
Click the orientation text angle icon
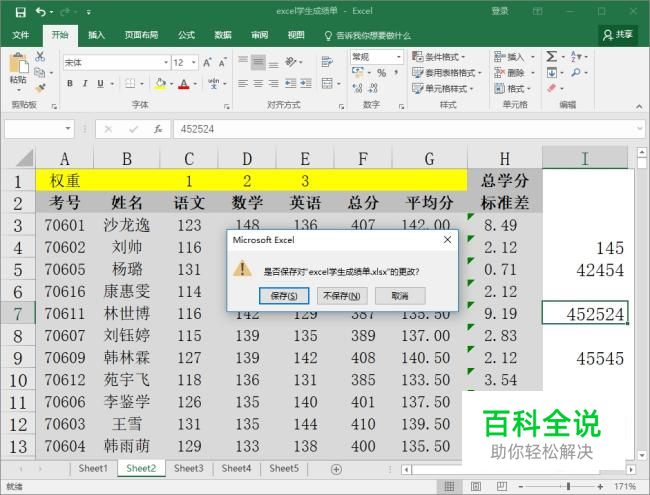pyautogui.click(x=291, y=62)
